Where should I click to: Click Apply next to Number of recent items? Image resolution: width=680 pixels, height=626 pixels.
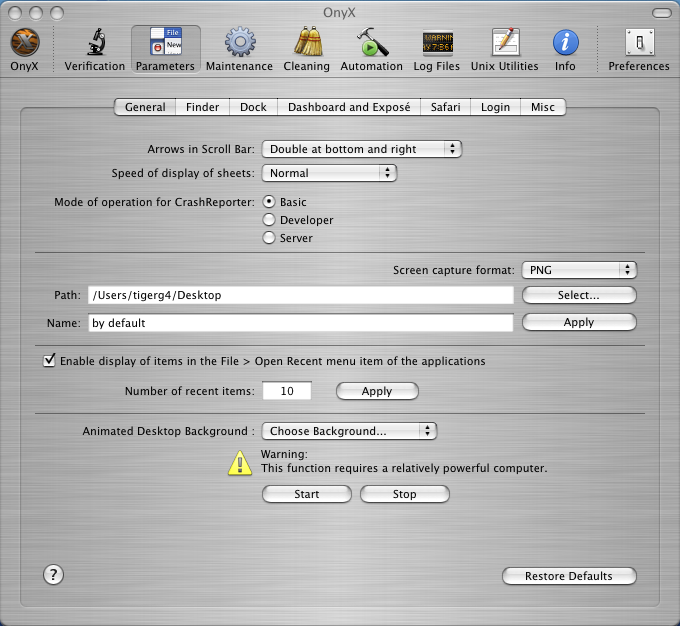[x=377, y=391]
